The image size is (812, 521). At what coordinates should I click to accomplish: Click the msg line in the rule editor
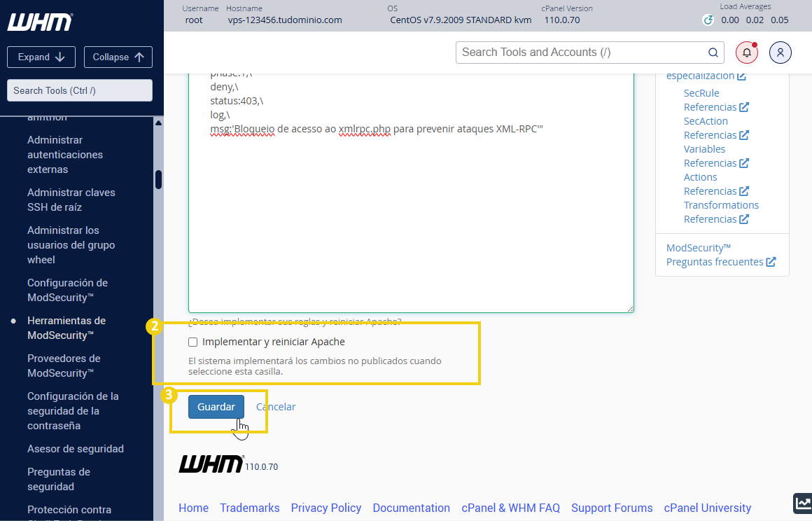377,129
